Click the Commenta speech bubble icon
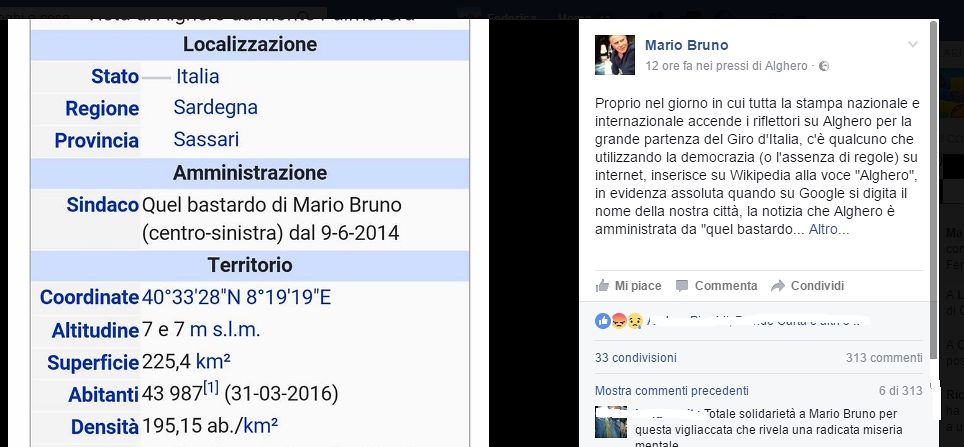Screen dimensions: 964x447 (x=682, y=286)
